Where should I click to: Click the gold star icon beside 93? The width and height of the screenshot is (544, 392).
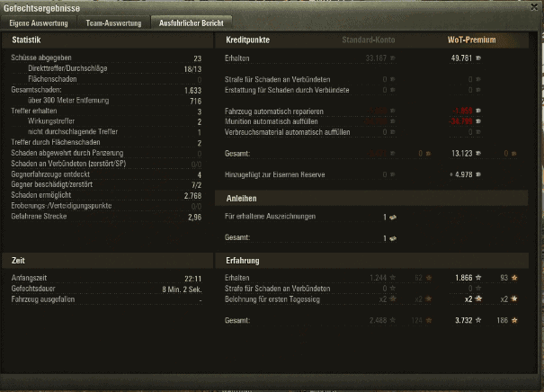coord(514,277)
